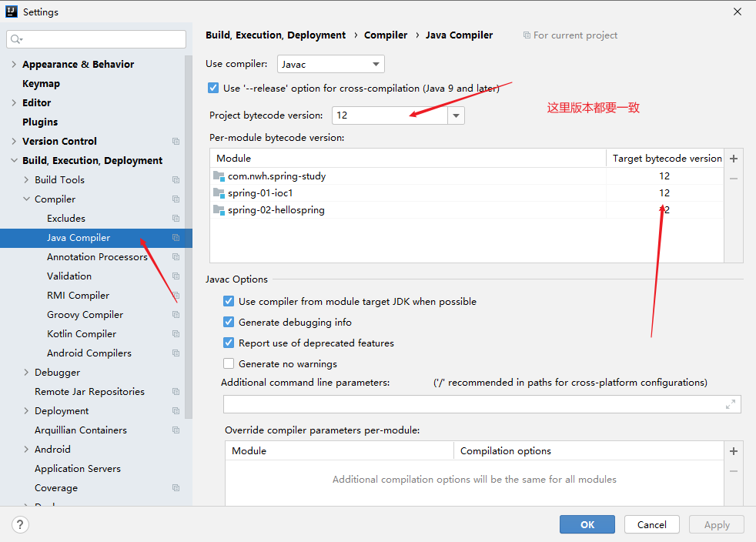Viewport: 756px width, 542px height.
Task: Open Application Servers settings
Action: click(78, 469)
